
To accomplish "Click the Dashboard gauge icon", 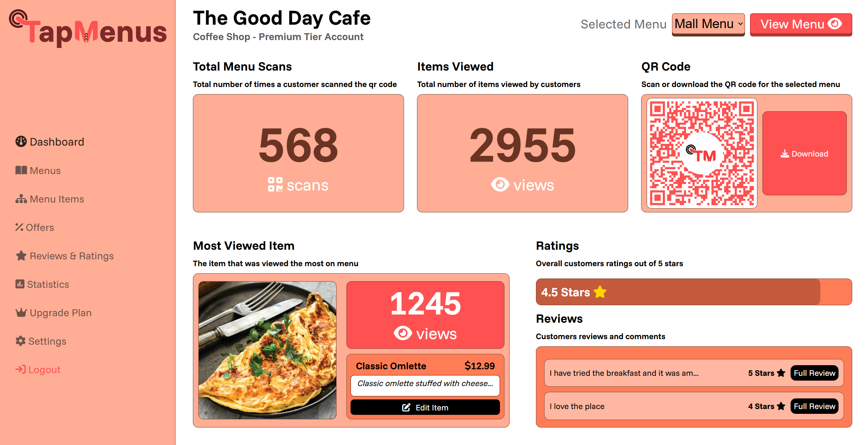I will click(x=21, y=141).
